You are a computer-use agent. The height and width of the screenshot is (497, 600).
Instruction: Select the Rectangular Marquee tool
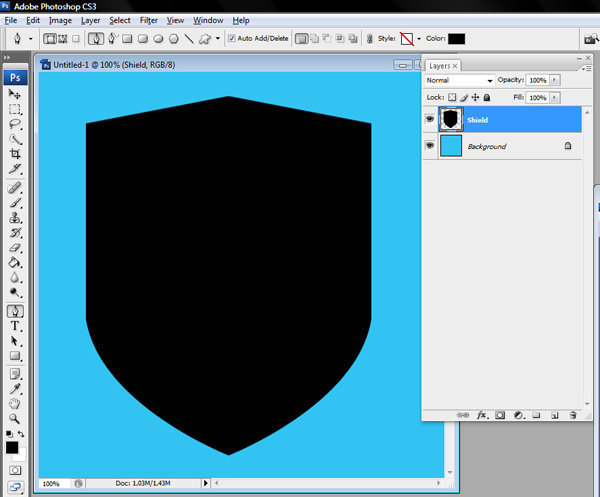[15, 109]
